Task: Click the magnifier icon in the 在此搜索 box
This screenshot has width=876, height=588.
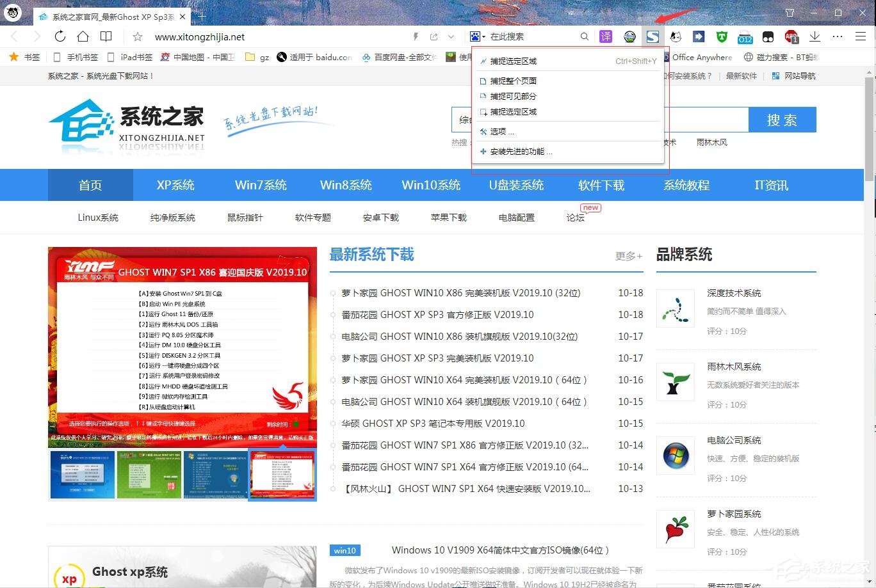Action: 584,36
